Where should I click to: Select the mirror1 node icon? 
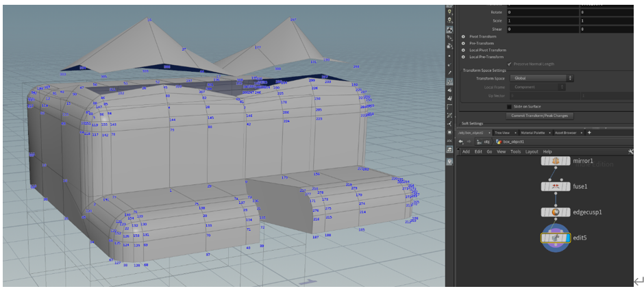coord(556,161)
